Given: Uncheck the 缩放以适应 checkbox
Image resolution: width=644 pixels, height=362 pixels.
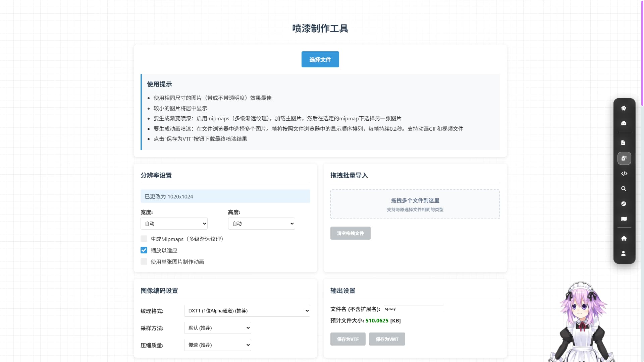Looking at the screenshot, I should pyautogui.click(x=144, y=250).
